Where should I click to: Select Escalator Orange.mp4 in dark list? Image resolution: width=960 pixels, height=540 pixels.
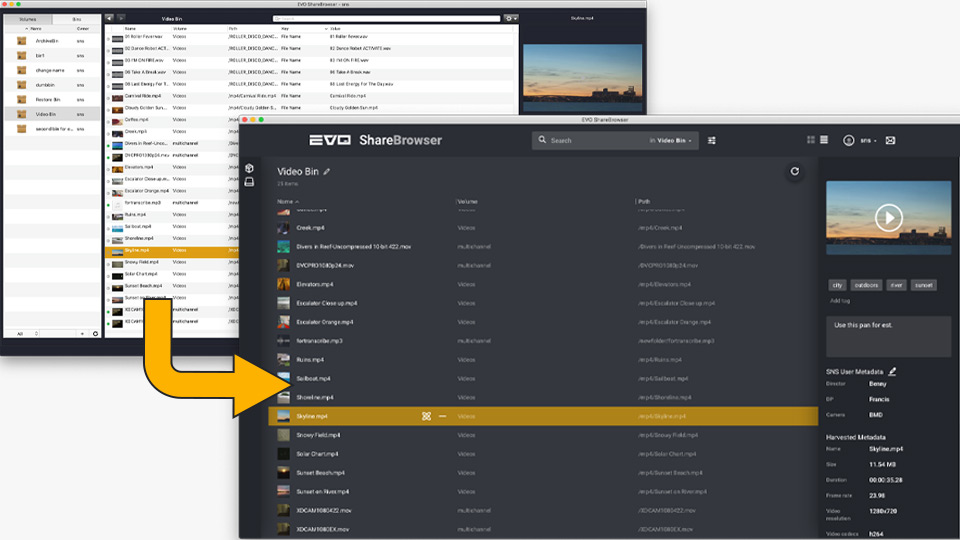[x=543, y=322]
